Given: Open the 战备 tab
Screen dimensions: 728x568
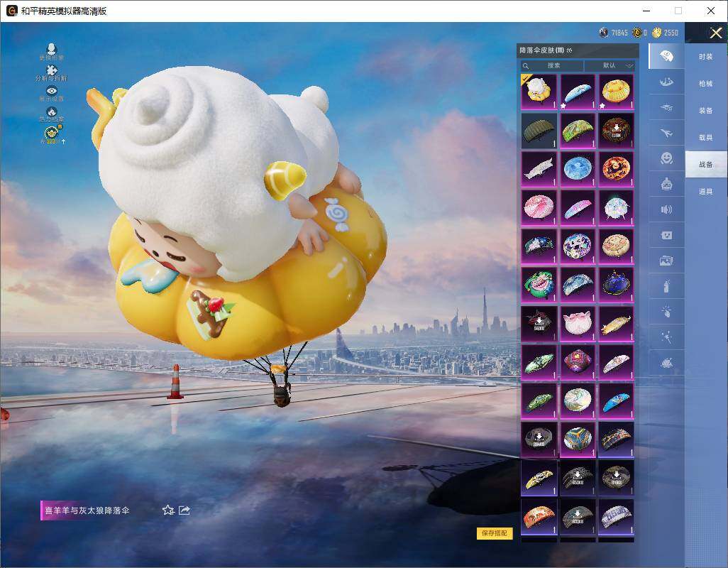Looking at the screenshot, I should (x=706, y=165).
